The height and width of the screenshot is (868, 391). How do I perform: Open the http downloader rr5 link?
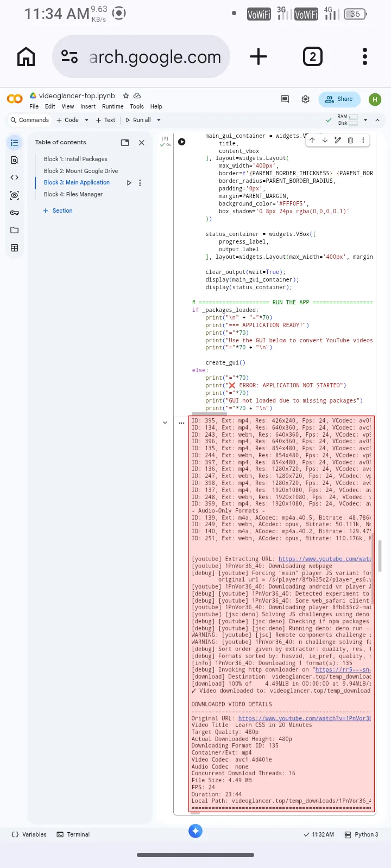point(343,669)
